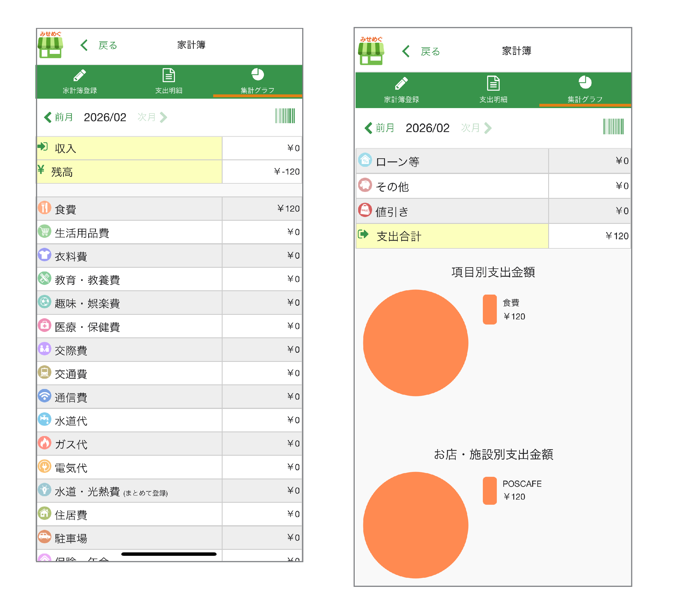Select the 衣料費 shirt icon
This screenshot has width=700, height=600.
pos(45,255)
